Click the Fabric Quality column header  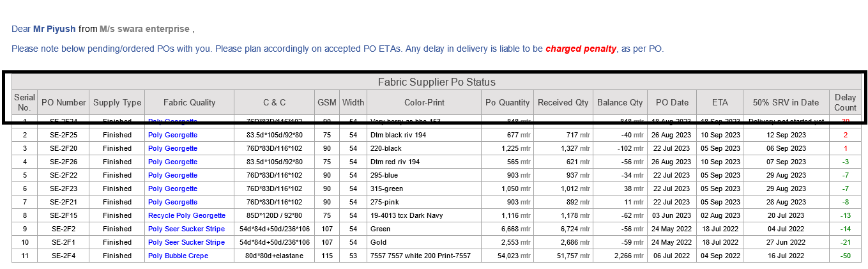(x=189, y=102)
